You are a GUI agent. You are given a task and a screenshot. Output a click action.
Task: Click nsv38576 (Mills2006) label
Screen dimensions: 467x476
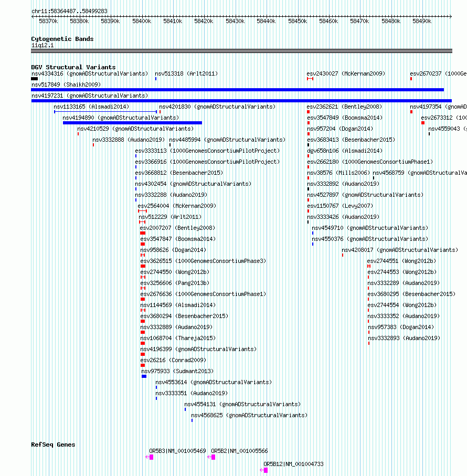(x=338, y=173)
